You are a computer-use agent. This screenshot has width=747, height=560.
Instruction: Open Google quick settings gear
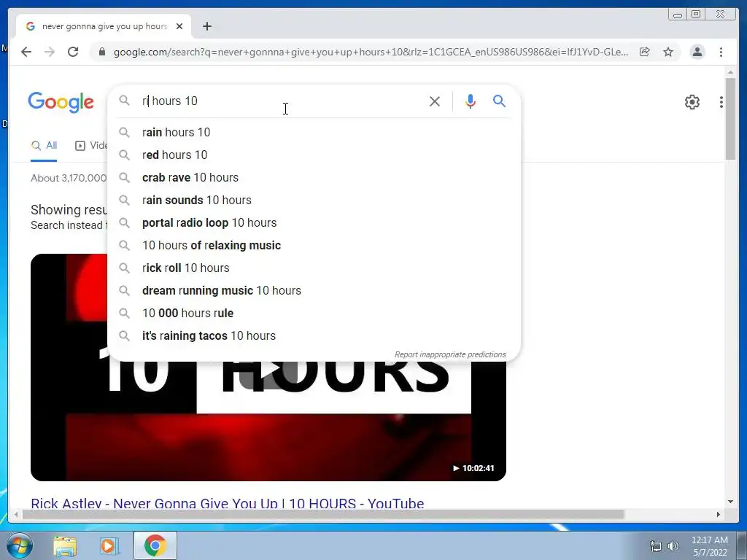(x=692, y=102)
